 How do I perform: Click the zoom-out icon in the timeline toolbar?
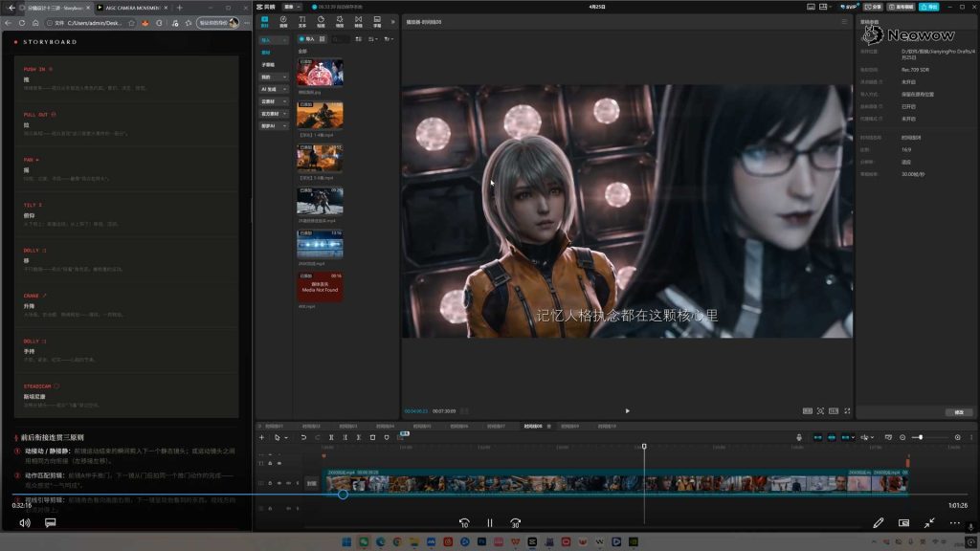point(902,437)
